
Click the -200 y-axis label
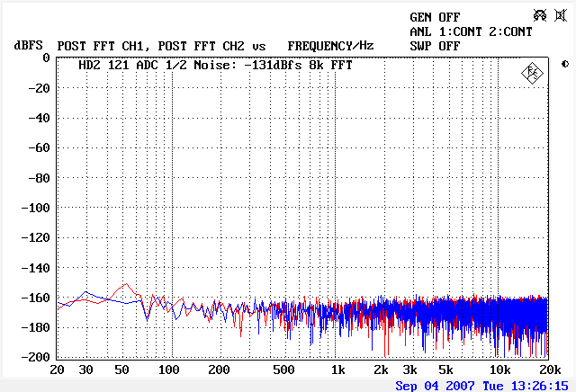[x=36, y=357]
